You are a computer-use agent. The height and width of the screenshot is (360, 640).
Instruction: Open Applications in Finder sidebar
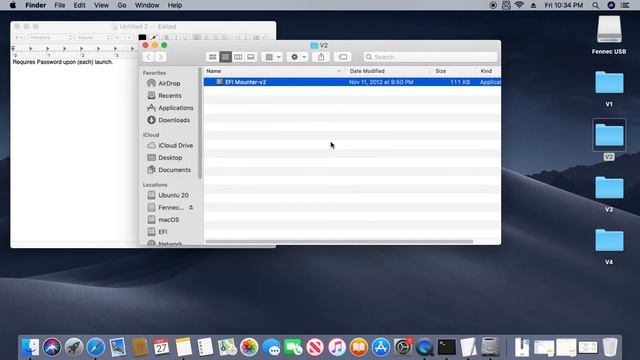pos(176,108)
